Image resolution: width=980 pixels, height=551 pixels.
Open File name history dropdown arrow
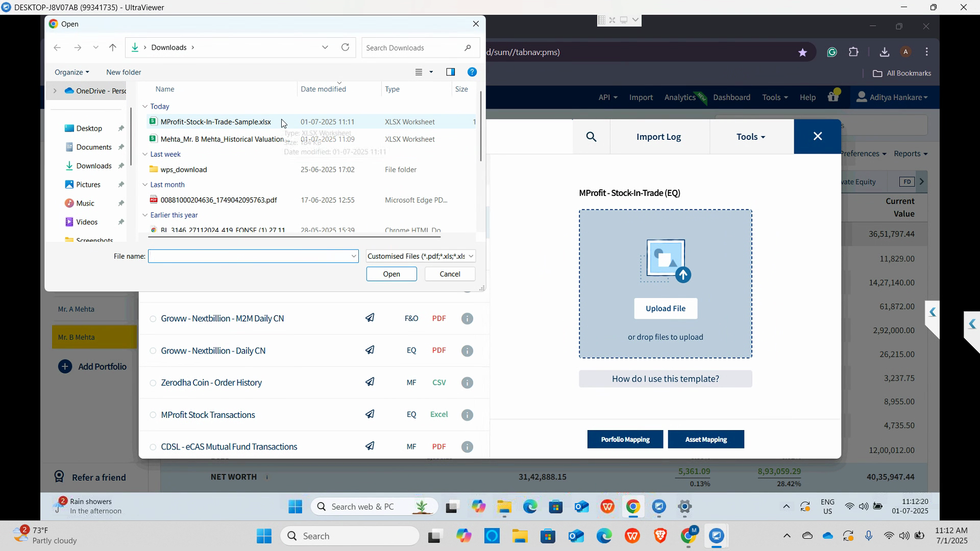(354, 256)
